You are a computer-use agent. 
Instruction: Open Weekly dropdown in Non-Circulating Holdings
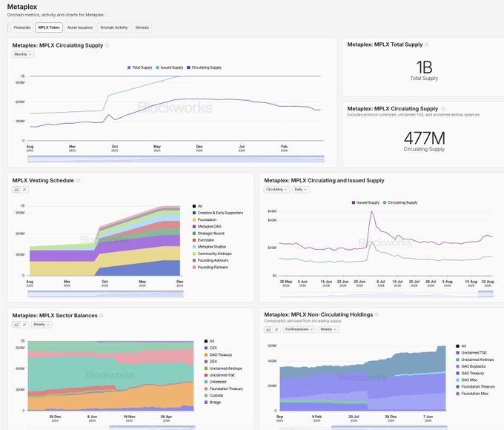(328, 329)
